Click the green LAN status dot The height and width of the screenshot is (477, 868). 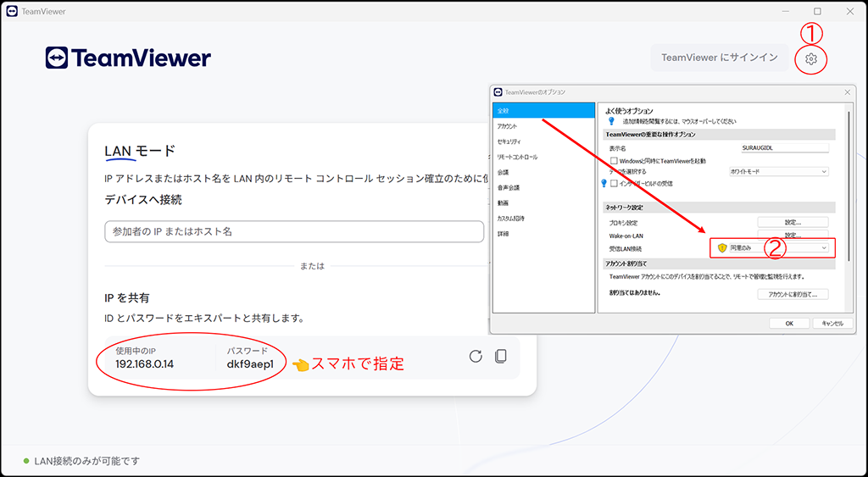click(x=26, y=461)
